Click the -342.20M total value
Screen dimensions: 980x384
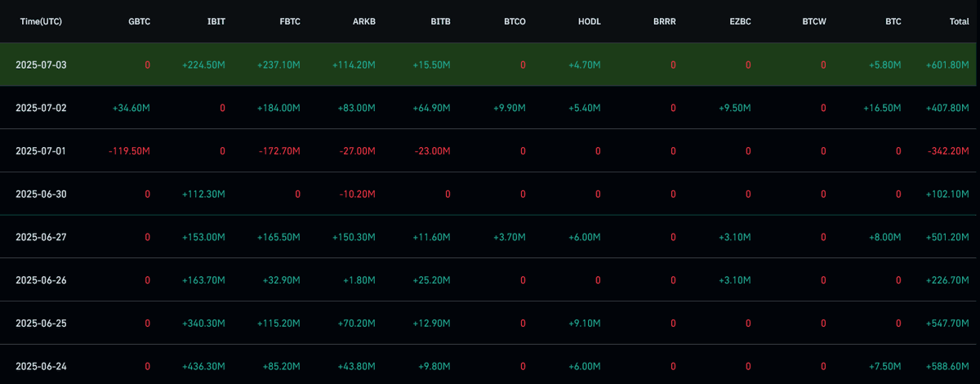tap(949, 151)
